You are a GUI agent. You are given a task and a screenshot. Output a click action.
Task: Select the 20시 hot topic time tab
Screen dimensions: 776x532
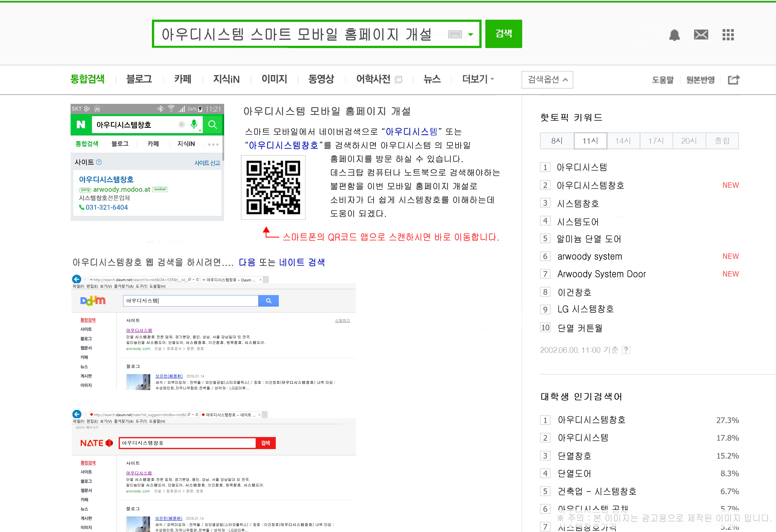coord(689,141)
